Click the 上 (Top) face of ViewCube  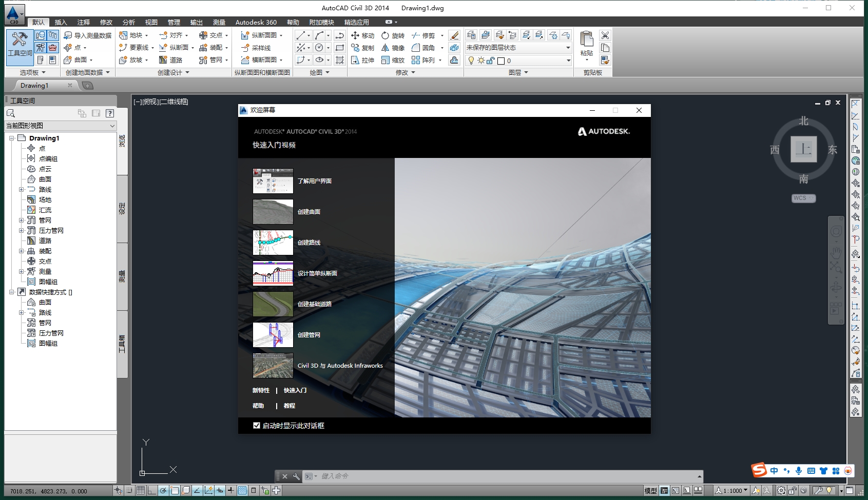tap(803, 149)
